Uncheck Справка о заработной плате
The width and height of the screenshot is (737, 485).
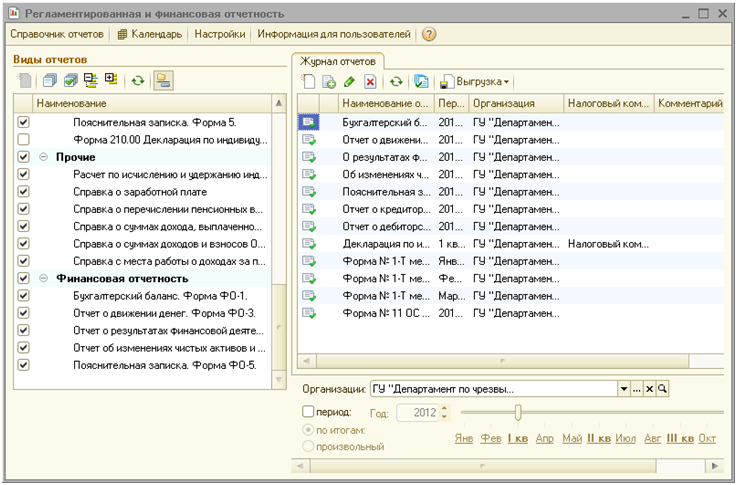tap(24, 192)
